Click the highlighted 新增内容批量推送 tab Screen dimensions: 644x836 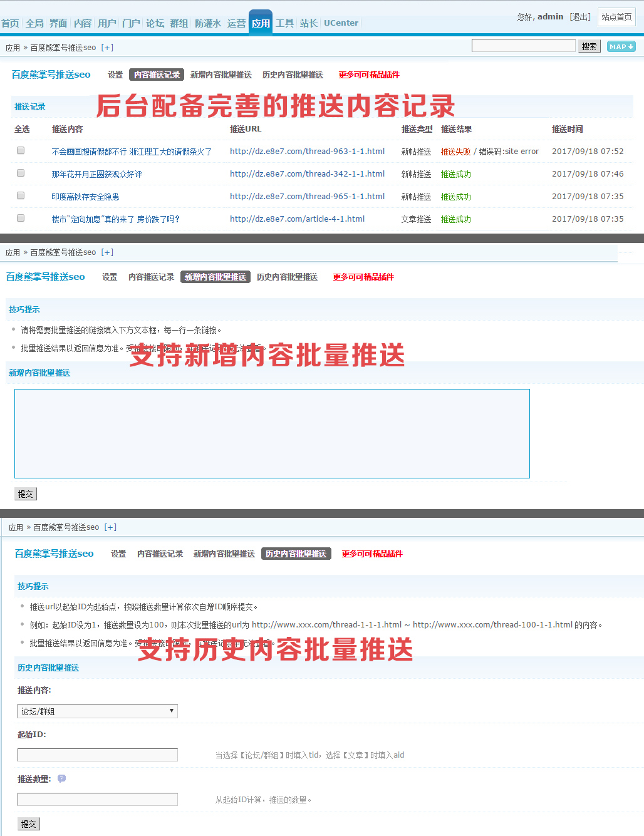(x=216, y=277)
